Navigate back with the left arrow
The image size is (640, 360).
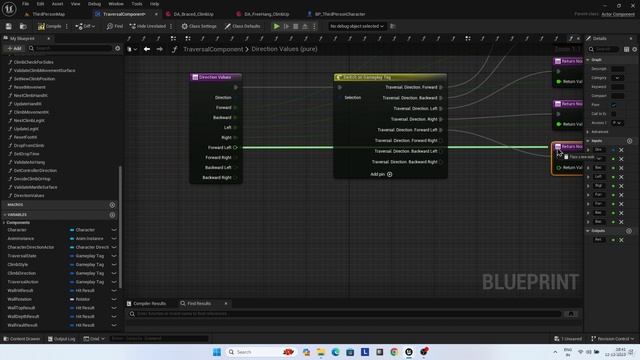(147, 49)
